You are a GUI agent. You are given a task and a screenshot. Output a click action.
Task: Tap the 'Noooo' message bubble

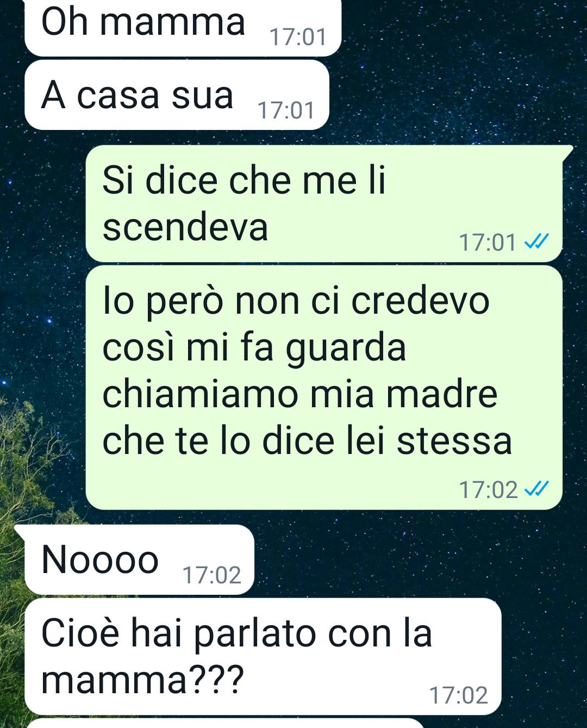tap(139, 560)
